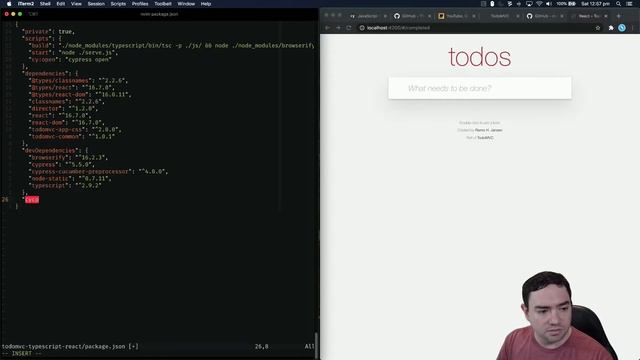Click the volume speaker icon

coord(549,4)
